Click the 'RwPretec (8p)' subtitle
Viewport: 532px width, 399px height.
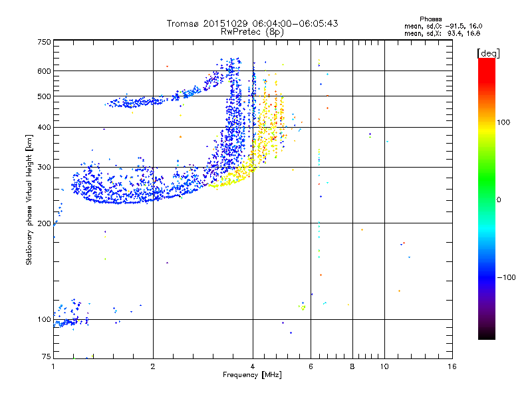[252, 32]
